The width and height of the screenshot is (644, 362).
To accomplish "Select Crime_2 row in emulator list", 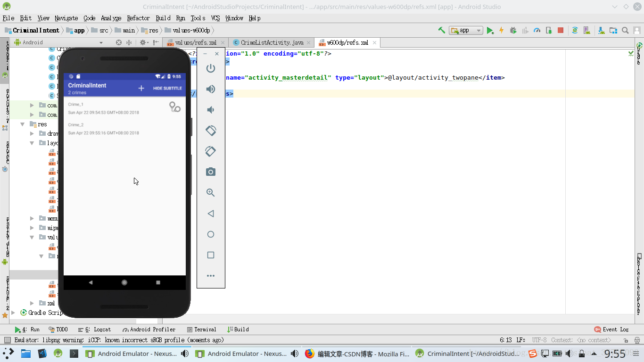I will pos(124,129).
